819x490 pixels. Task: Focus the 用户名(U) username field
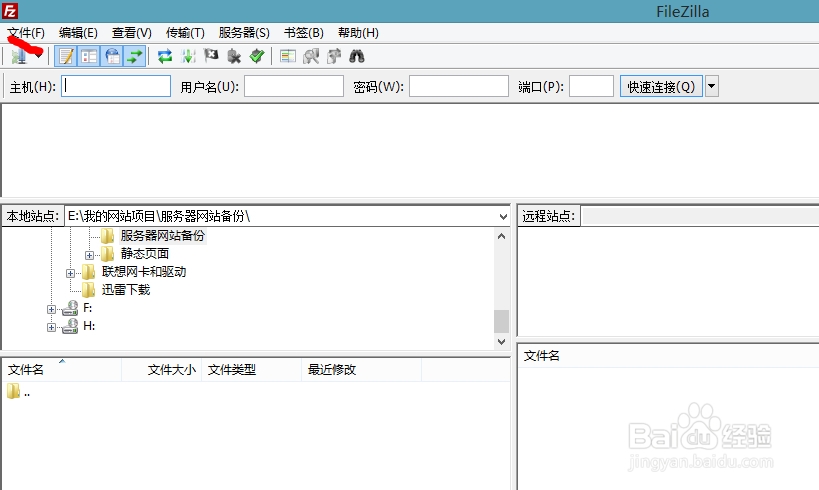[294, 86]
